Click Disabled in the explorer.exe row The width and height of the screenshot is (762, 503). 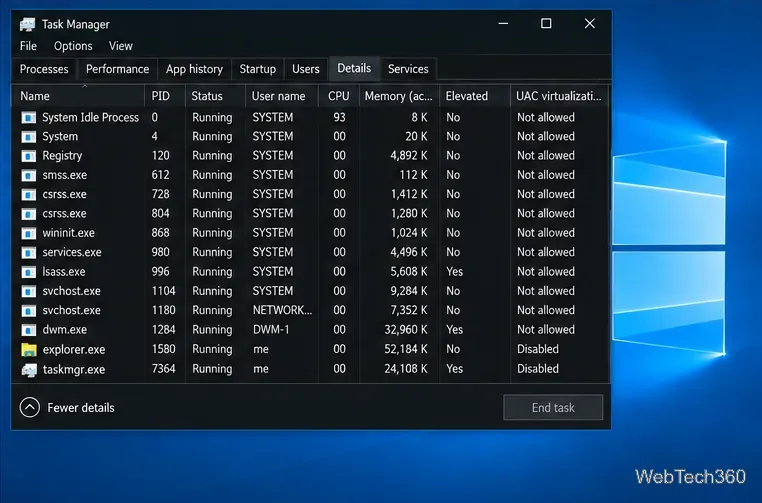coord(537,349)
